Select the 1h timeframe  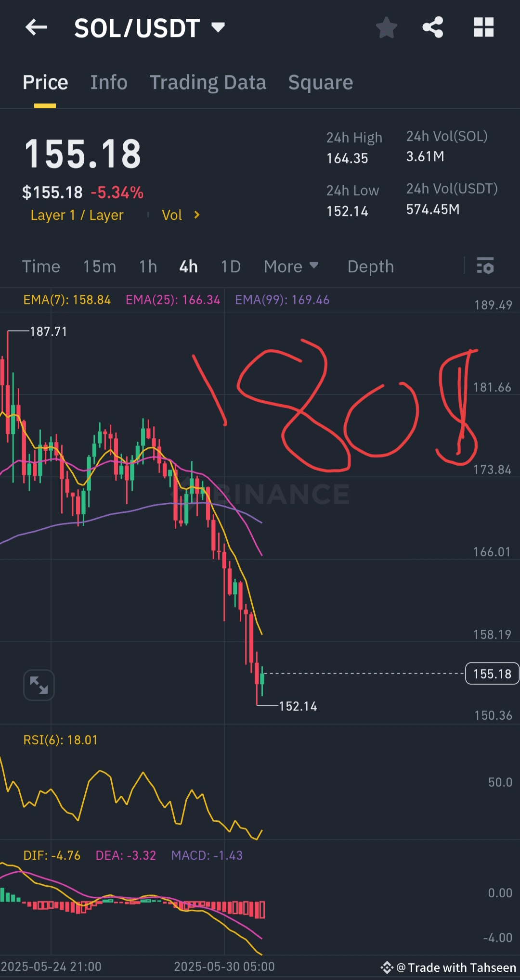pyautogui.click(x=148, y=267)
